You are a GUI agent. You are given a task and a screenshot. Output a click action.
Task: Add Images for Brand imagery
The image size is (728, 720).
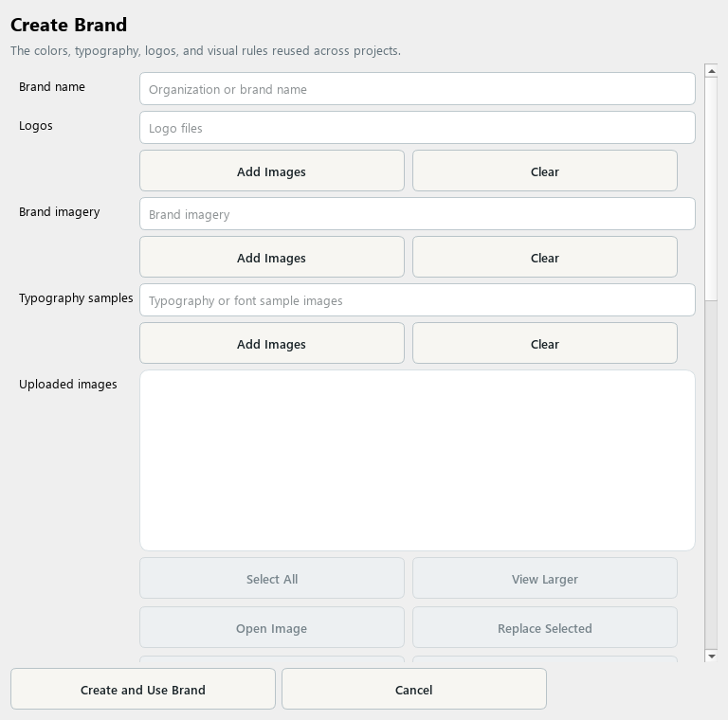pyautogui.click(x=272, y=257)
